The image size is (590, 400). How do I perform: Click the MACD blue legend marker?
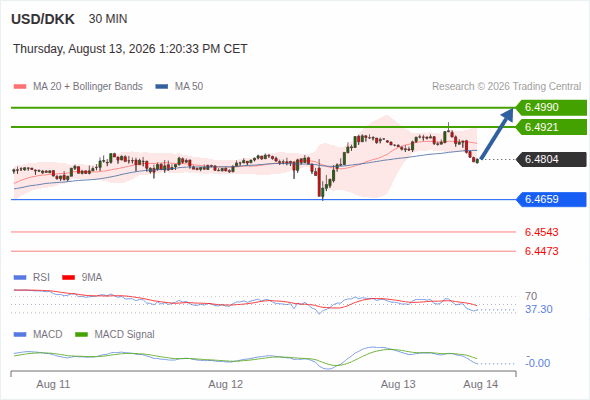(20, 335)
